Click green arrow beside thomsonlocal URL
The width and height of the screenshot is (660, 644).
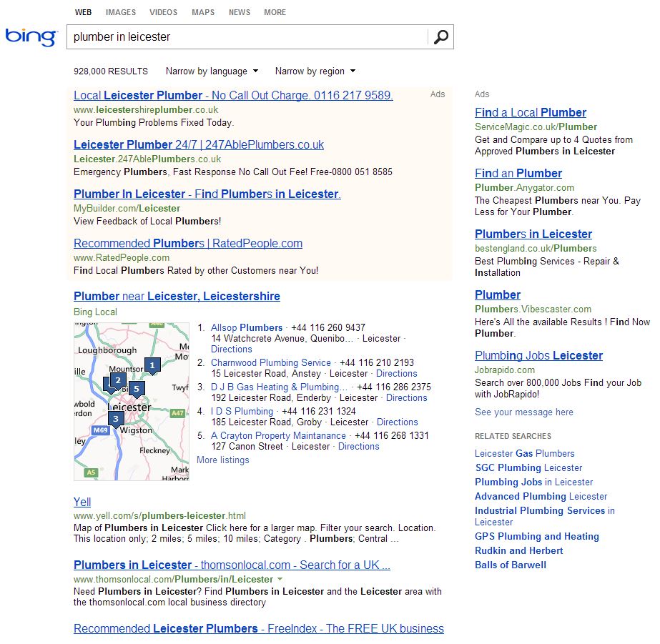click(280, 579)
